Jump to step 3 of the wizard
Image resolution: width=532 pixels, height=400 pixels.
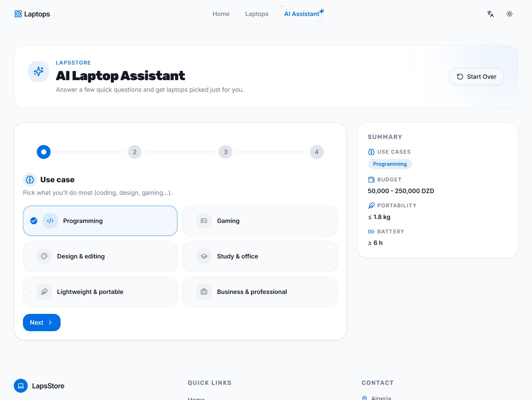pos(226,152)
